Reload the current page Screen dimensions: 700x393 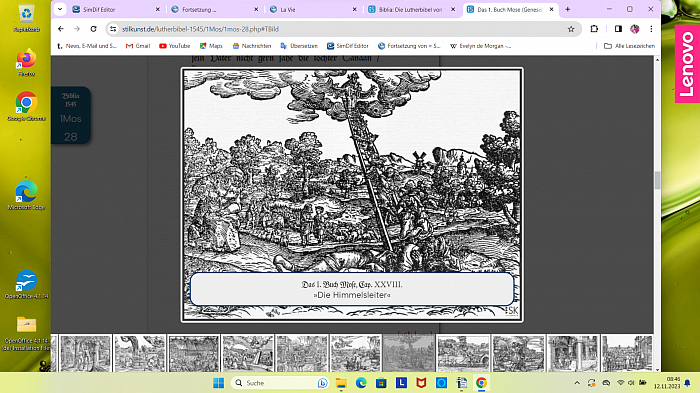pos(93,29)
